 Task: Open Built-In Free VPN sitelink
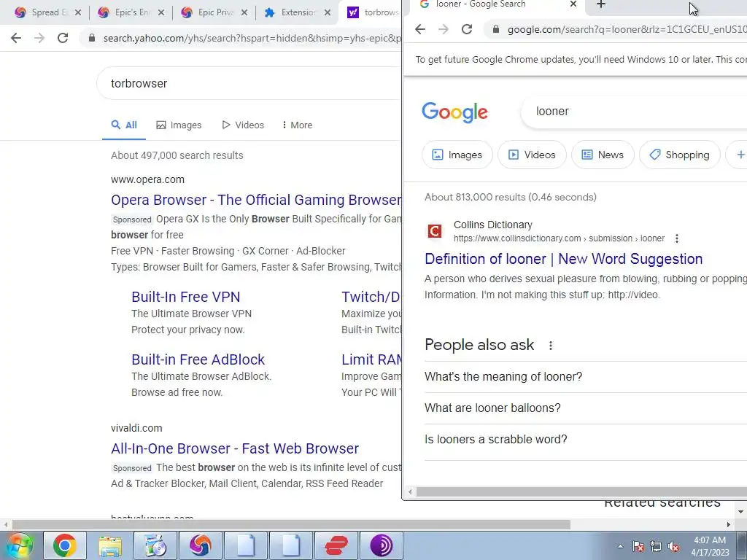point(186,297)
